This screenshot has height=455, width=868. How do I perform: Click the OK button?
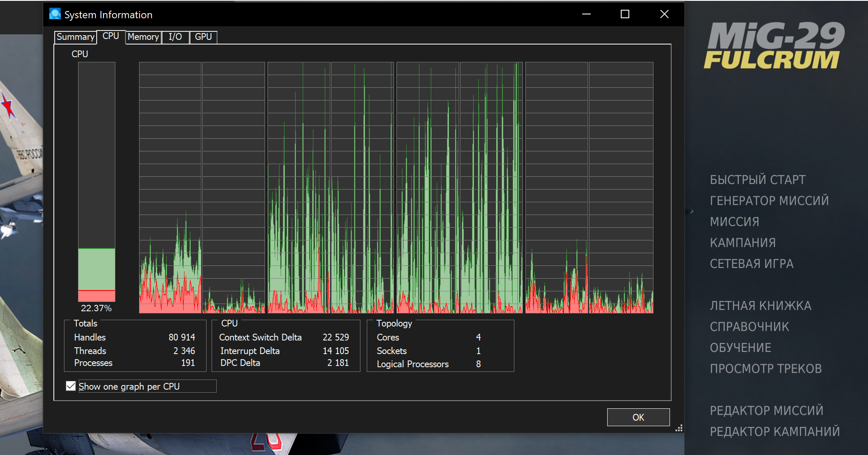(638, 417)
